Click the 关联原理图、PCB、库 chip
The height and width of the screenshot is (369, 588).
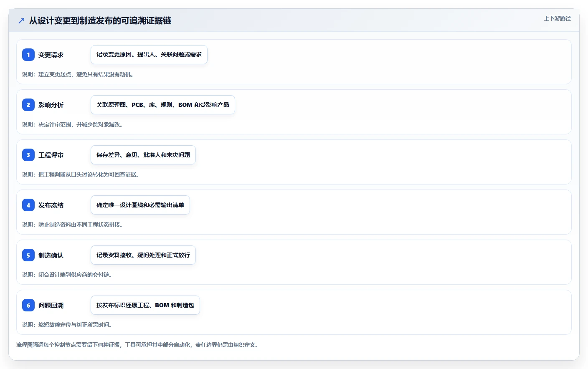[163, 105]
